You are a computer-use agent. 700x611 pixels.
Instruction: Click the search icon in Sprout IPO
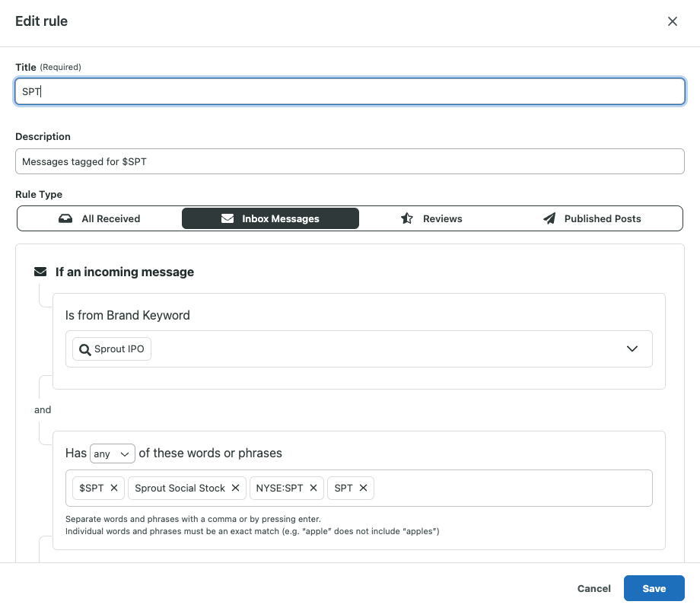pos(84,349)
